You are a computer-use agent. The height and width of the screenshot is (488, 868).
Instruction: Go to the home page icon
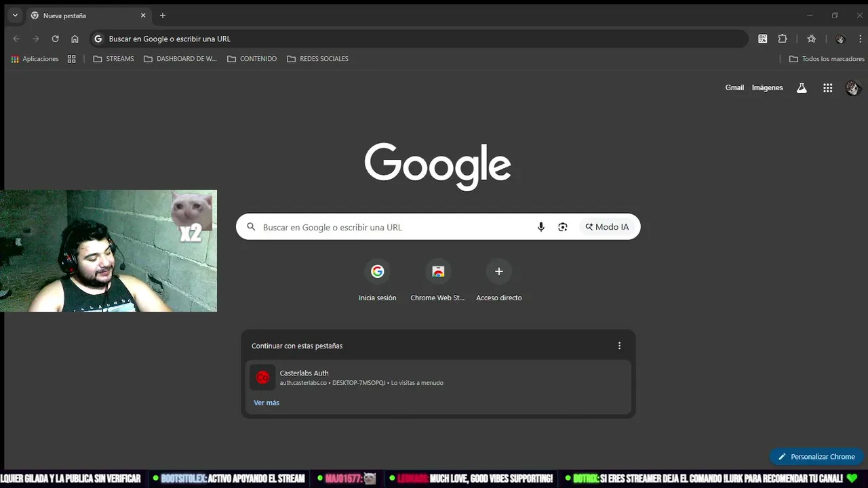(75, 39)
